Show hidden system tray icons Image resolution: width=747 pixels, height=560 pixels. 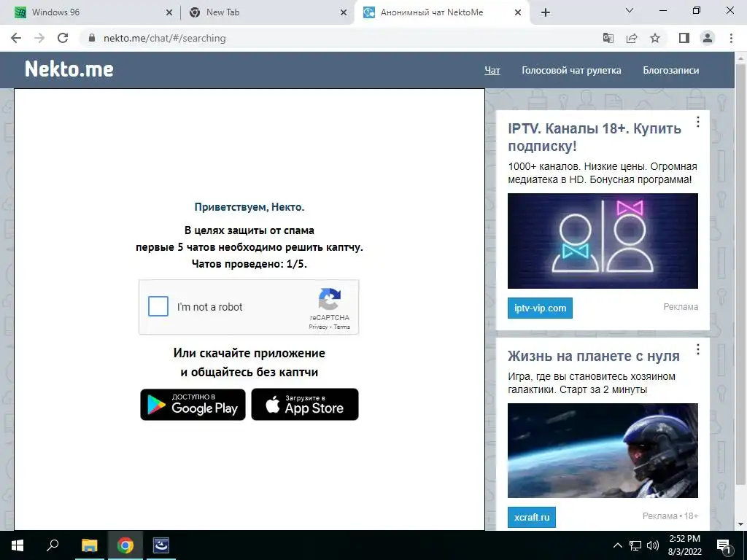coord(617,545)
